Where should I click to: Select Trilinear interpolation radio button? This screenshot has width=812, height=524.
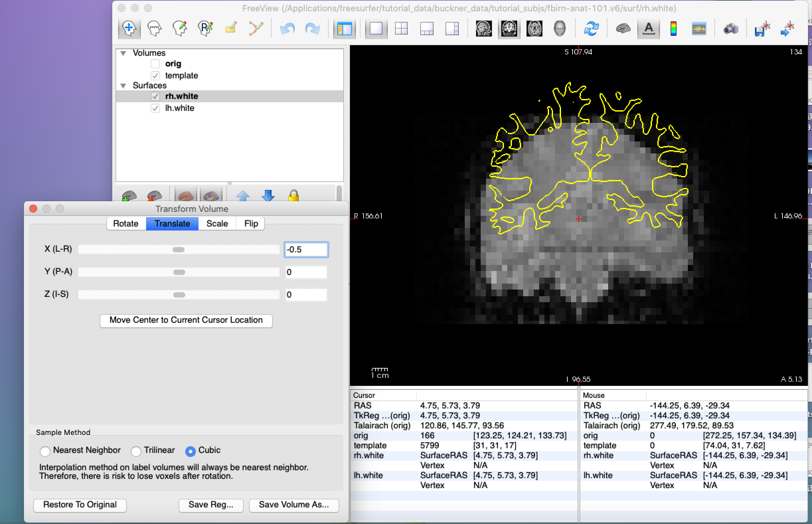click(136, 451)
